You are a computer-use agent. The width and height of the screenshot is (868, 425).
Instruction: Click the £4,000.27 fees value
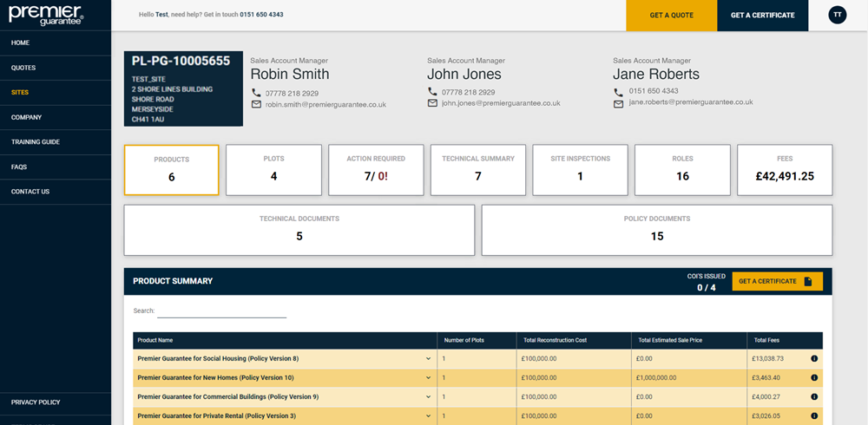(766, 396)
